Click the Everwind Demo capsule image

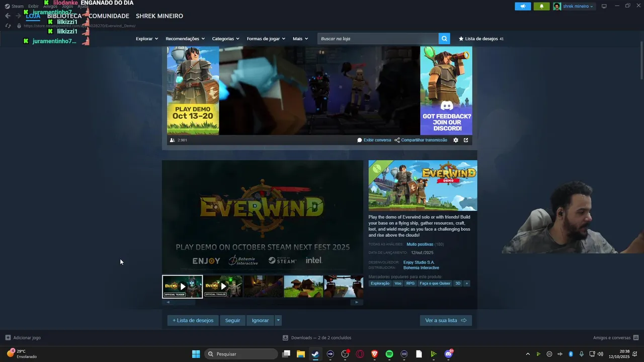pos(423,186)
